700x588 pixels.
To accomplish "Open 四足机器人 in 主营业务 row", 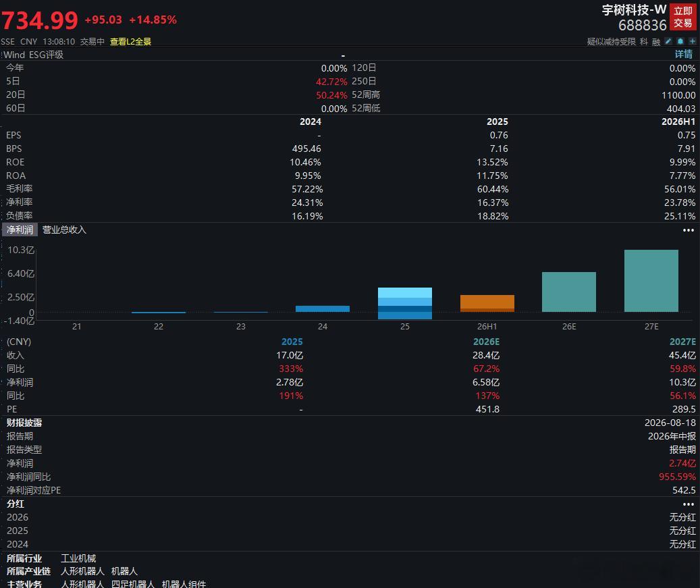I will (x=133, y=584).
